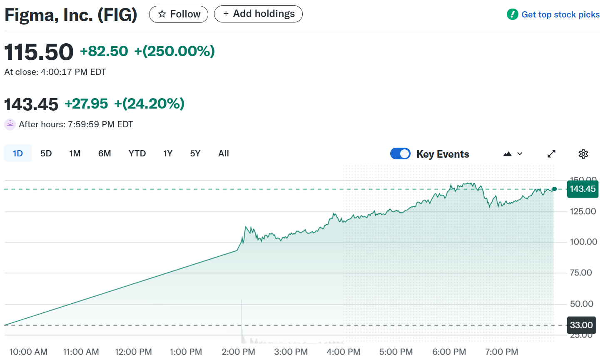Click the 100.00 price axis label

pos(583,242)
